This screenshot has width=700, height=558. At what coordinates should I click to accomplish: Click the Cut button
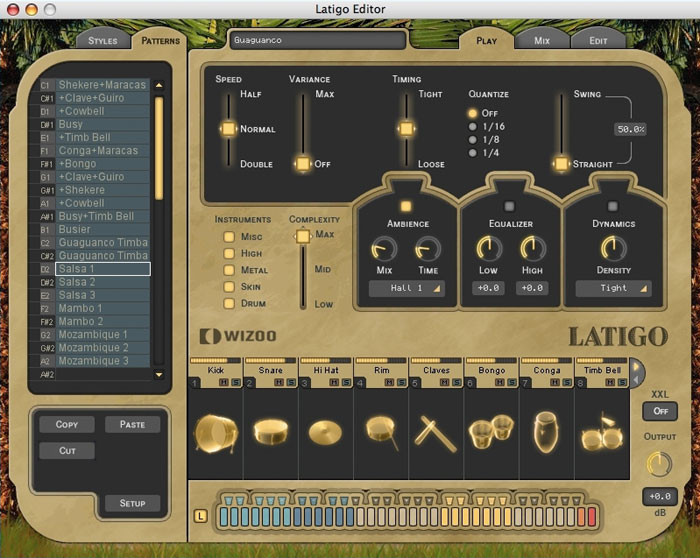pyautogui.click(x=67, y=451)
